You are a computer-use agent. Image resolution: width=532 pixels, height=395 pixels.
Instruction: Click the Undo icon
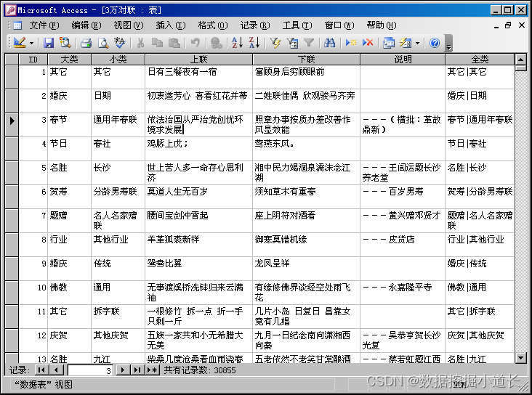[x=195, y=43]
